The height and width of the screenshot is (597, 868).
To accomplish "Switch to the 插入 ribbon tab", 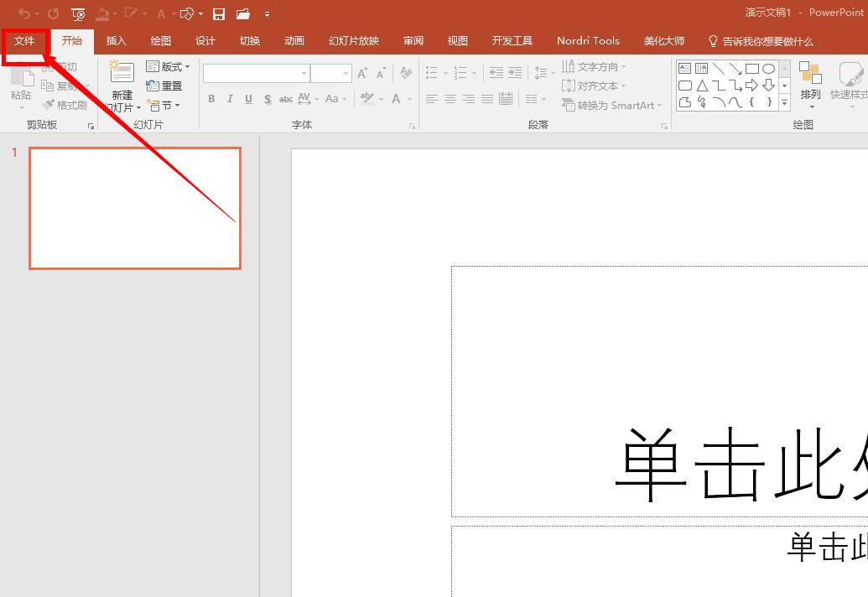I will [116, 40].
